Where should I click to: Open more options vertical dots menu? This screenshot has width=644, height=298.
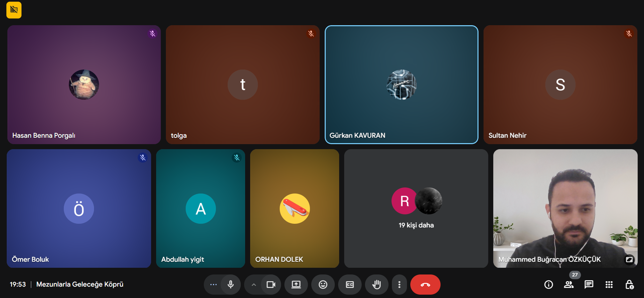[399, 285]
